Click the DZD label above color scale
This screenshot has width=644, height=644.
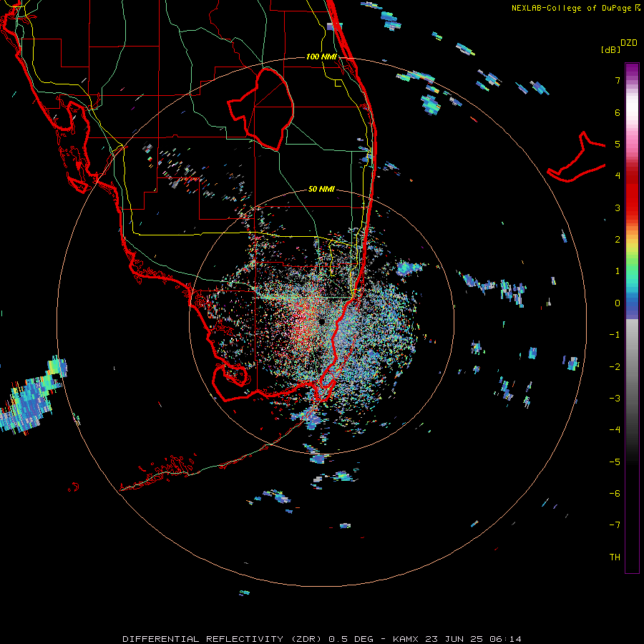coord(629,43)
